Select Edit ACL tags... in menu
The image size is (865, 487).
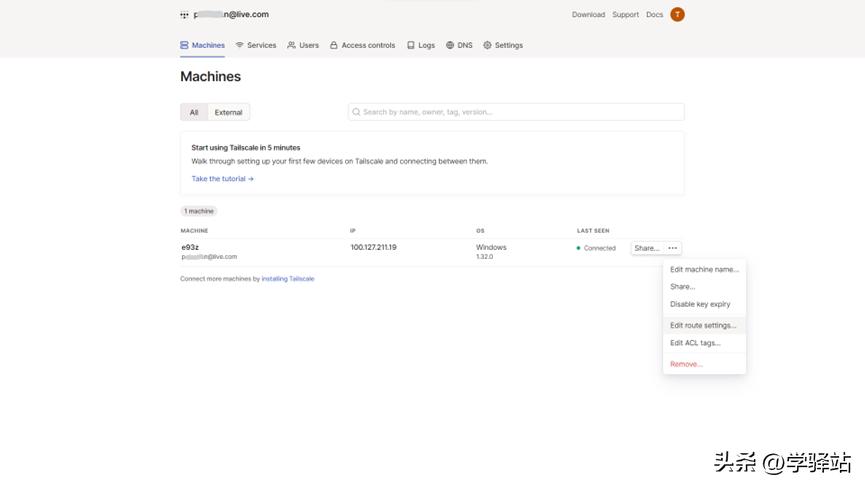pos(695,343)
